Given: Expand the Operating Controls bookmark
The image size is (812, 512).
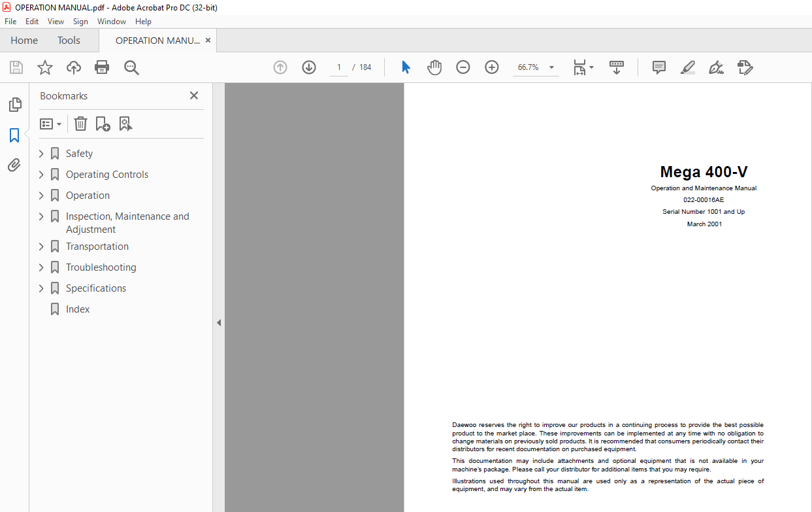Looking at the screenshot, I should 41,175.
